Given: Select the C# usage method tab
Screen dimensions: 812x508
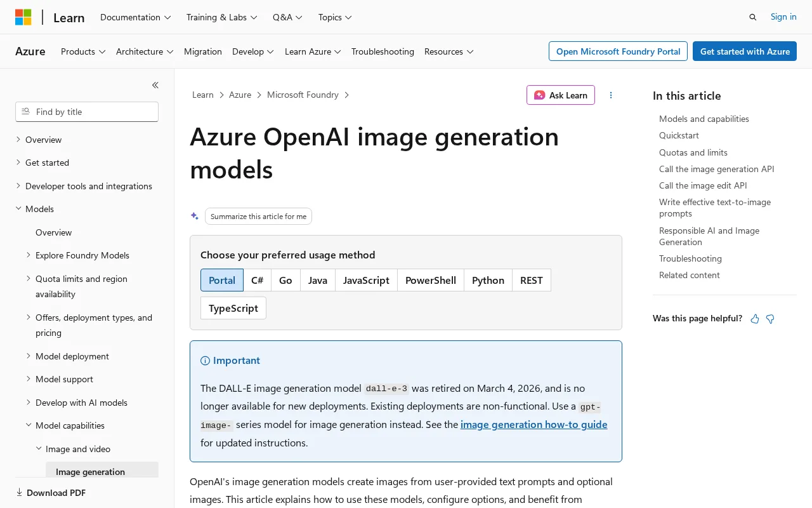Looking at the screenshot, I should [257, 280].
